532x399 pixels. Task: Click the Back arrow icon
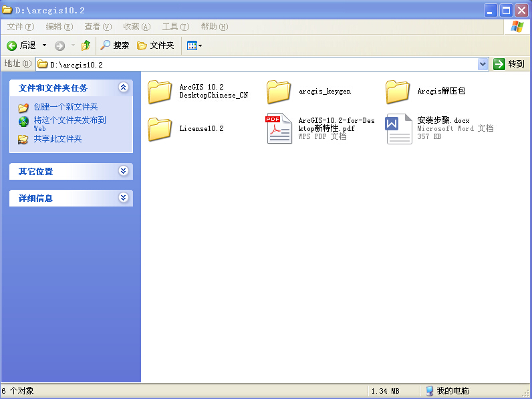click(x=11, y=45)
